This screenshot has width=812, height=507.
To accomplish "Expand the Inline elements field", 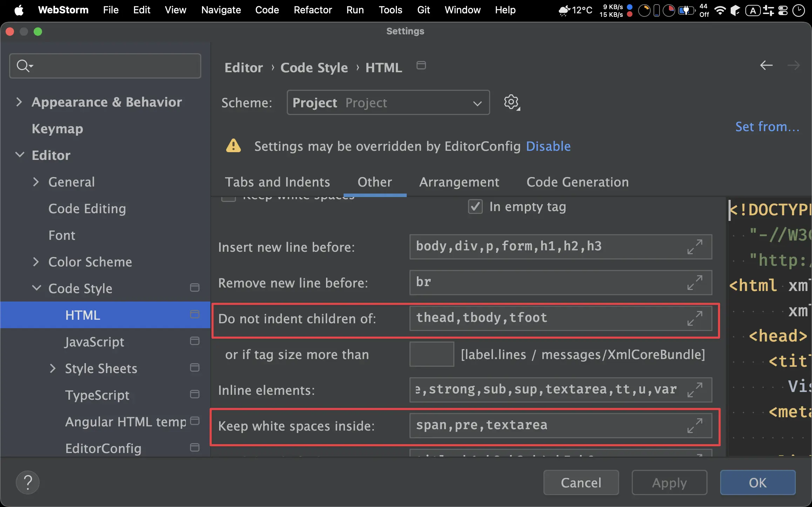I will click(x=695, y=390).
